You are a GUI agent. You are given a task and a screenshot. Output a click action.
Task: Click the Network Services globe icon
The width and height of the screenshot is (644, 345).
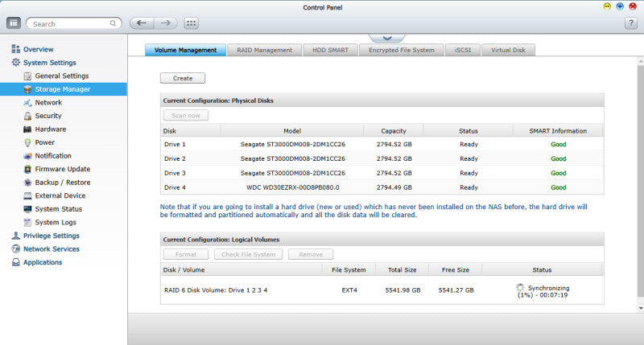pyautogui.click(x=15, y=249)
